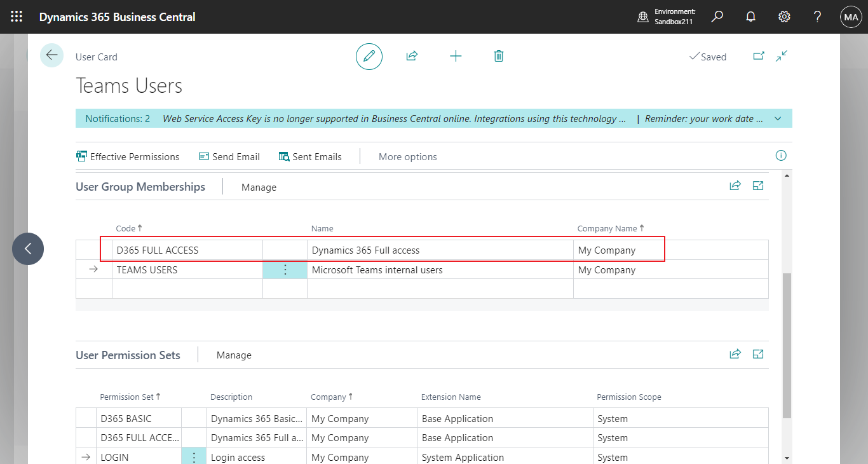Screen dimensions: 868x464
Task: Click the vertical scrollbar down arrow
Action: [x=787, y=458]
